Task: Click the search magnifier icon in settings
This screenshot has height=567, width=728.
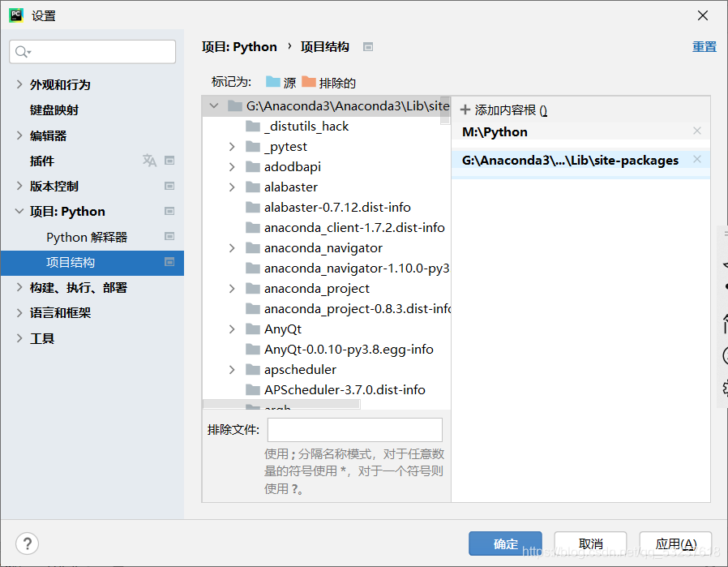Action: pyautogui.click(x=22, y=52)
